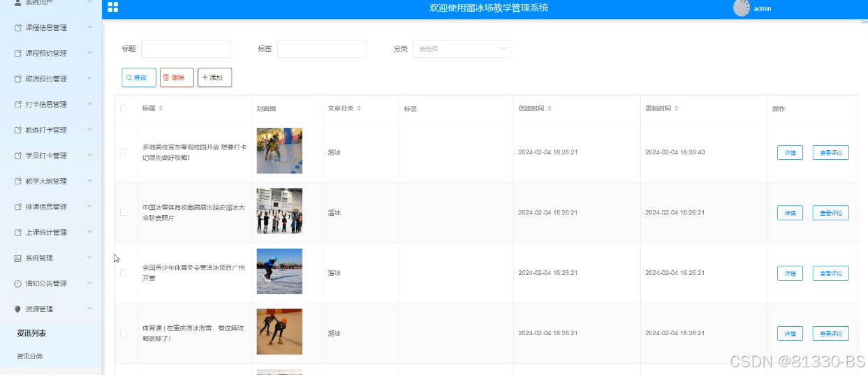Screen dimensions: 868x375
Task: Click the admin avatar image
Action: [x=742, y=8]
